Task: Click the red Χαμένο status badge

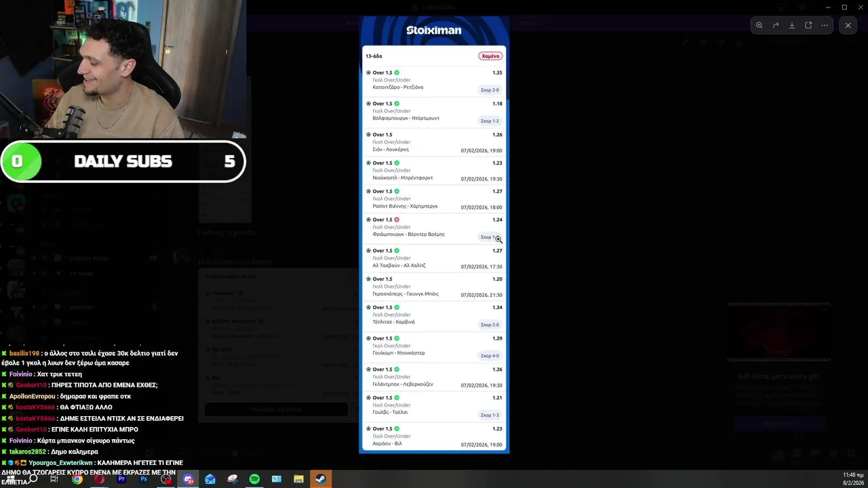Action: click(490, 56)
